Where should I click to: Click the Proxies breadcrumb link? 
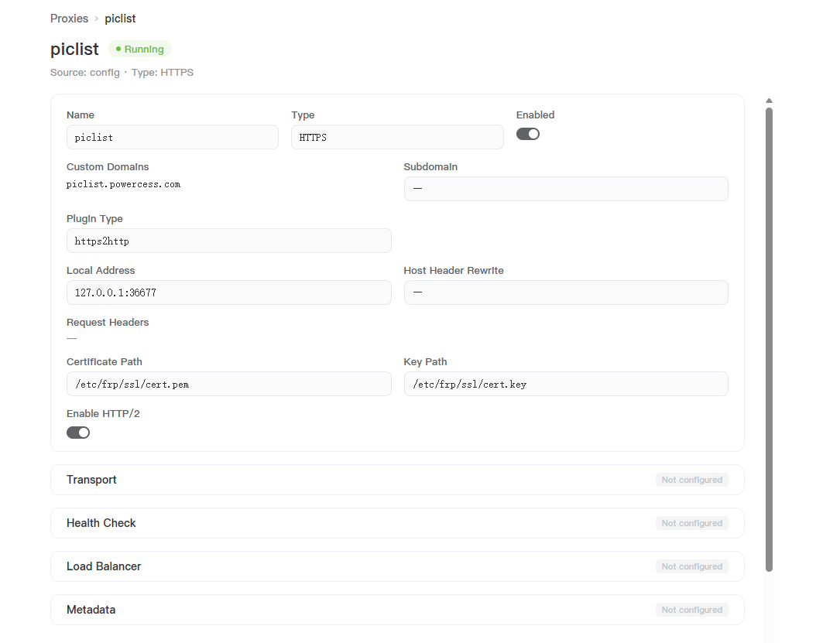pos(69,19)
